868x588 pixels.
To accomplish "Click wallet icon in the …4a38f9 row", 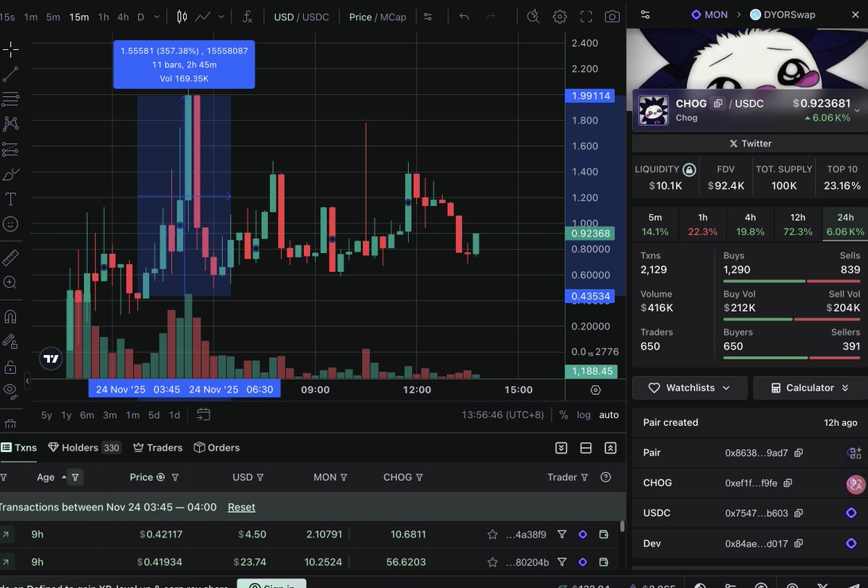I will tap(604, 534).
